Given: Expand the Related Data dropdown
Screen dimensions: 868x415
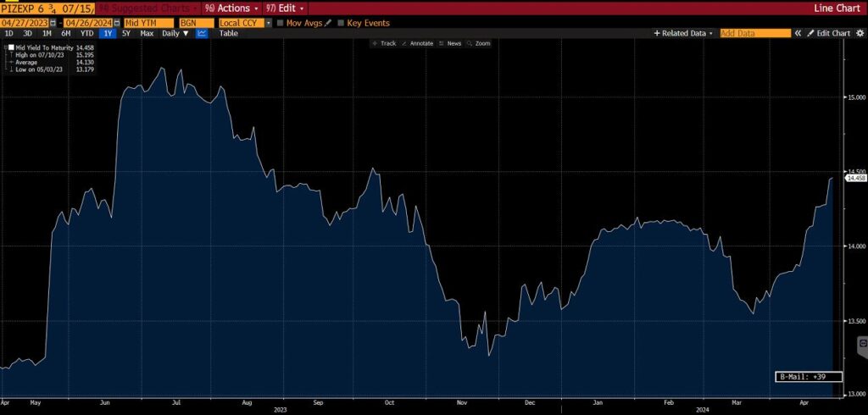Looking at the screenshot, I should coord(683,33).
